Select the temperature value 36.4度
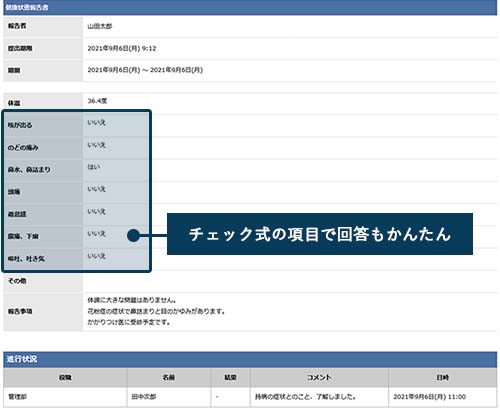 click(x=97, y=101)
